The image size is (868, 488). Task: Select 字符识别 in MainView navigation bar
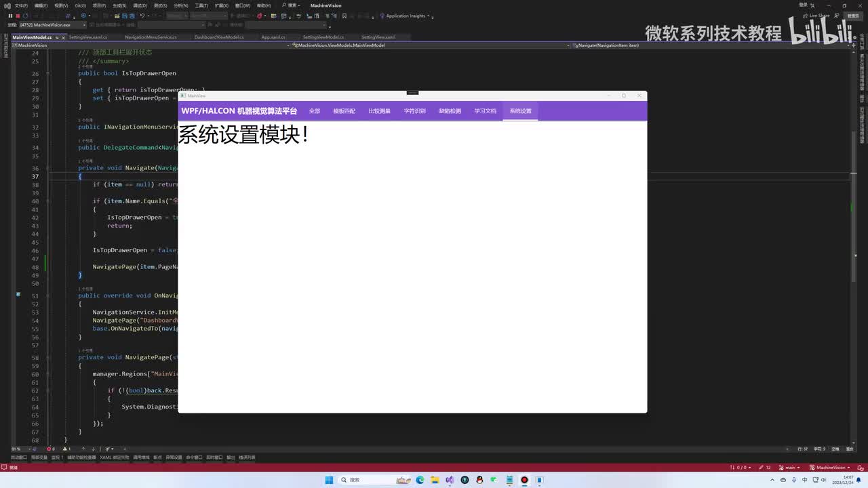coord(414,111)
